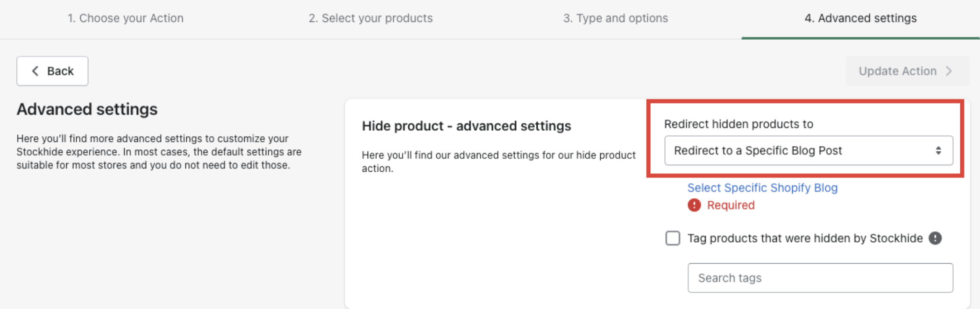
Task: Click the "Redirect hidden products to" field label
Action: click(x=739, y=124)
